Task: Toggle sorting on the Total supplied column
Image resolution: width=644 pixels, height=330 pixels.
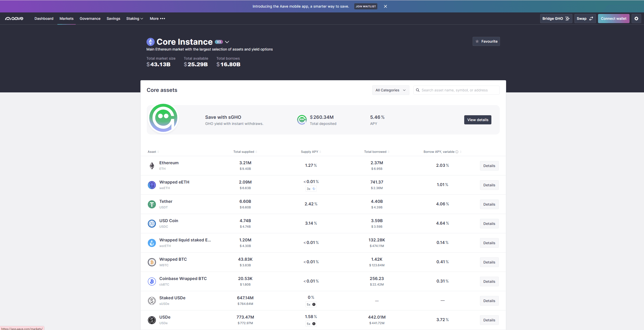Action: [256, 152]
